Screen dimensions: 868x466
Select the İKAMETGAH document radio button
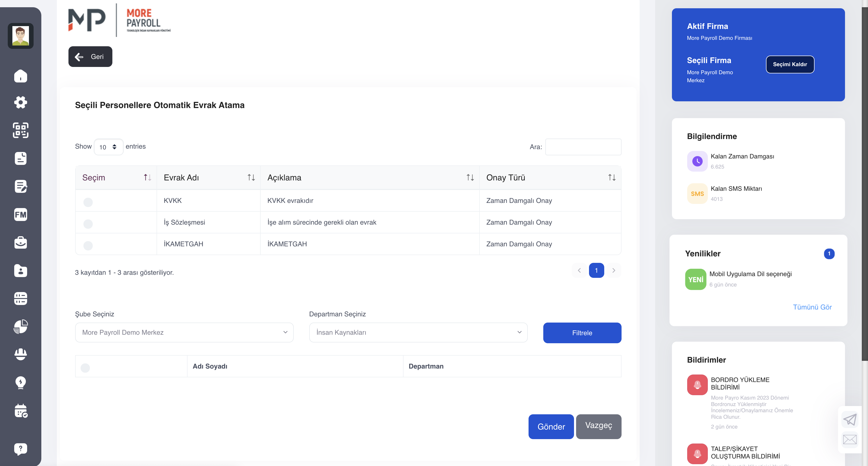(88, 246)
